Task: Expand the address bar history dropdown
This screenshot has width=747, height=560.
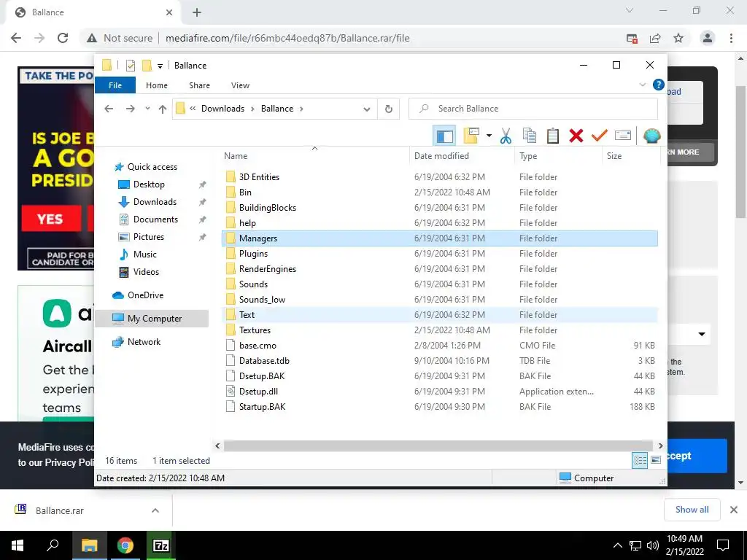Action: pyautogui.click(x=367, y=109)
